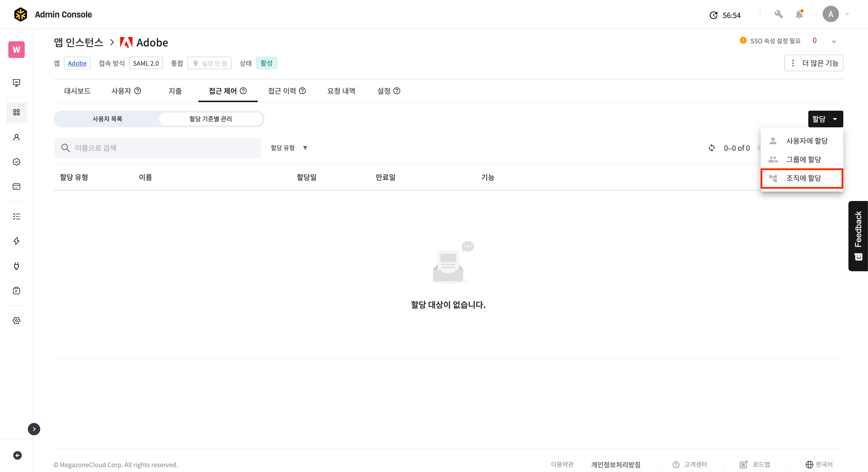Open the 할당 유형 filter dropdown

tap(289, 148)
